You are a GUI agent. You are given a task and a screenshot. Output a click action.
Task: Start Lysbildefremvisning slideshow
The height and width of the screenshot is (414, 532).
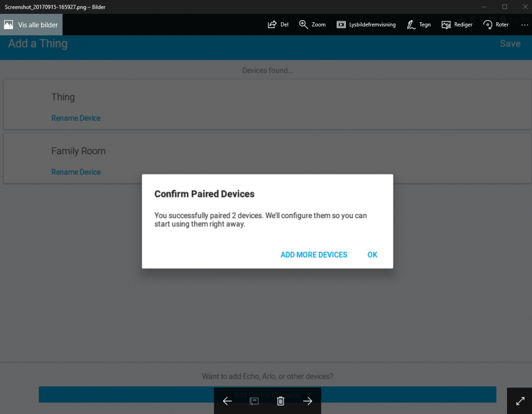pyautogui.click(x=366, y=24)
